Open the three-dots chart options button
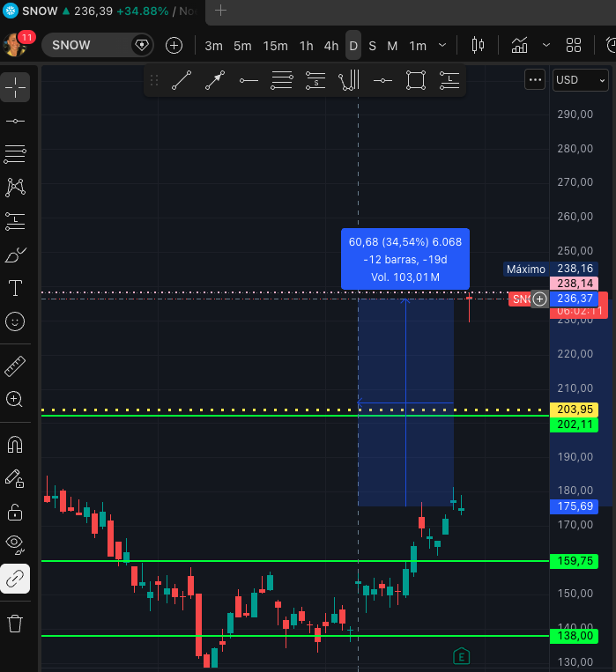The image size is (616, 672). 535,80
